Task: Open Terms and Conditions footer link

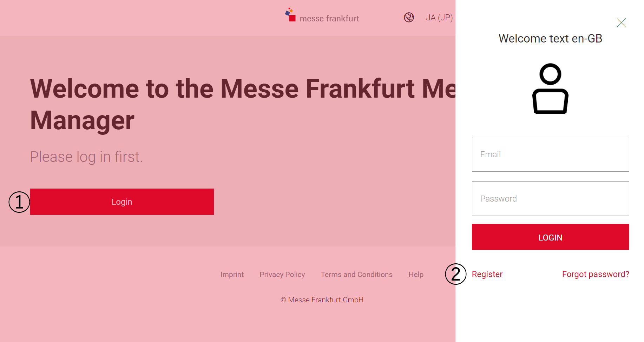Action: tap(357, 275)
